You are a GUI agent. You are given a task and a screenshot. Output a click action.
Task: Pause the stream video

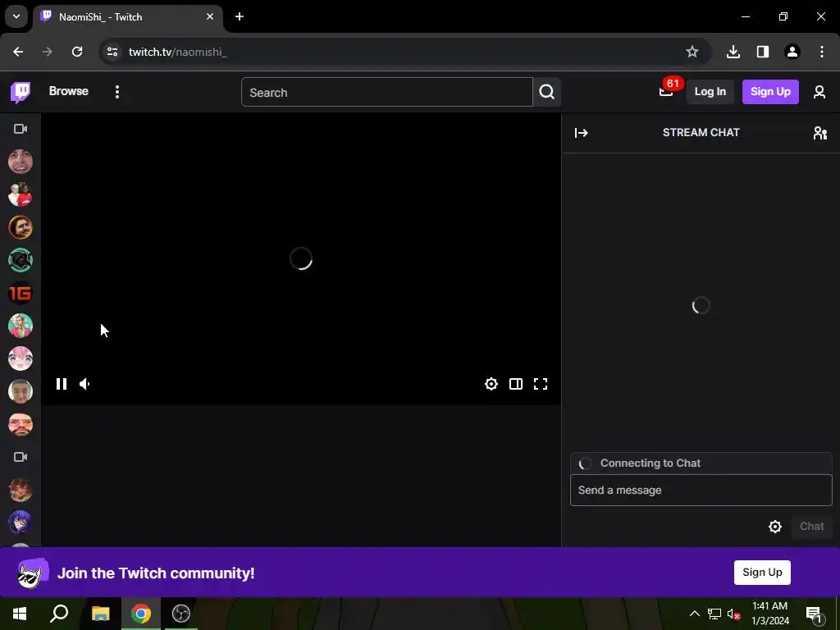point(61,384)
